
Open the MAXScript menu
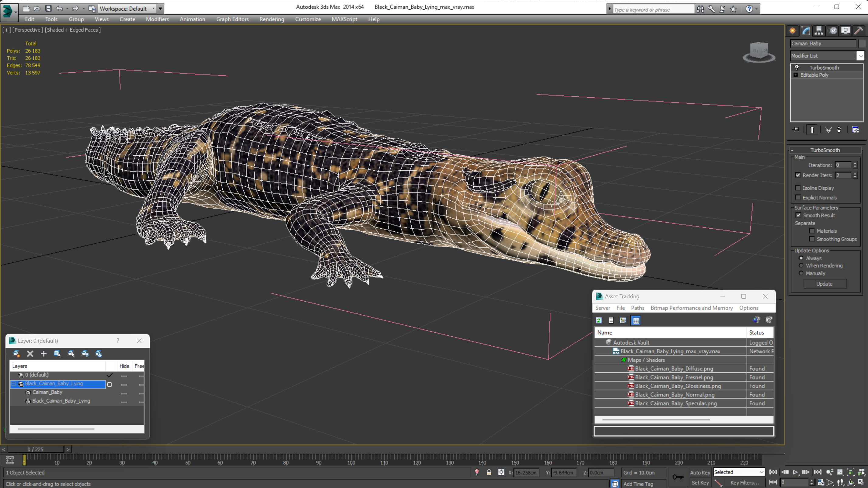(344, 19)
